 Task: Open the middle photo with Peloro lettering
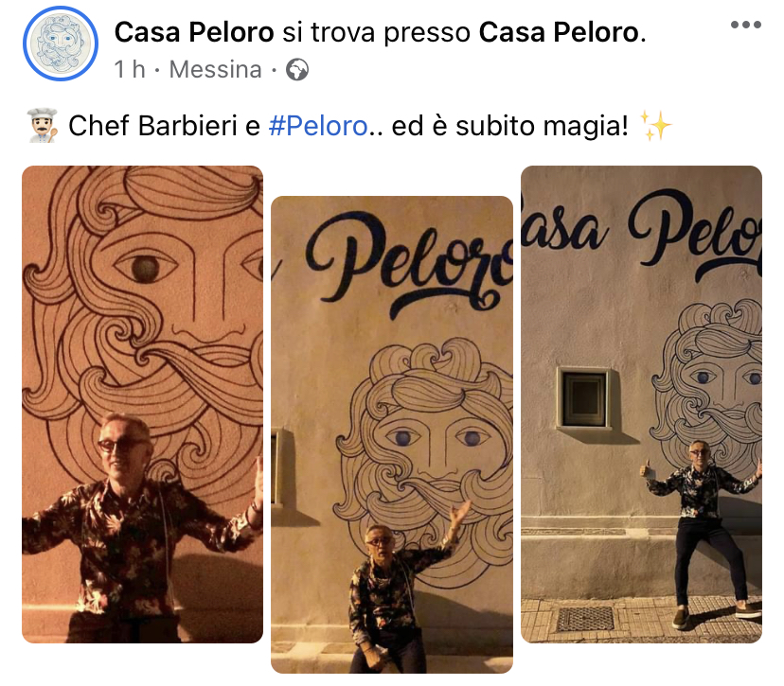point(392,434)
